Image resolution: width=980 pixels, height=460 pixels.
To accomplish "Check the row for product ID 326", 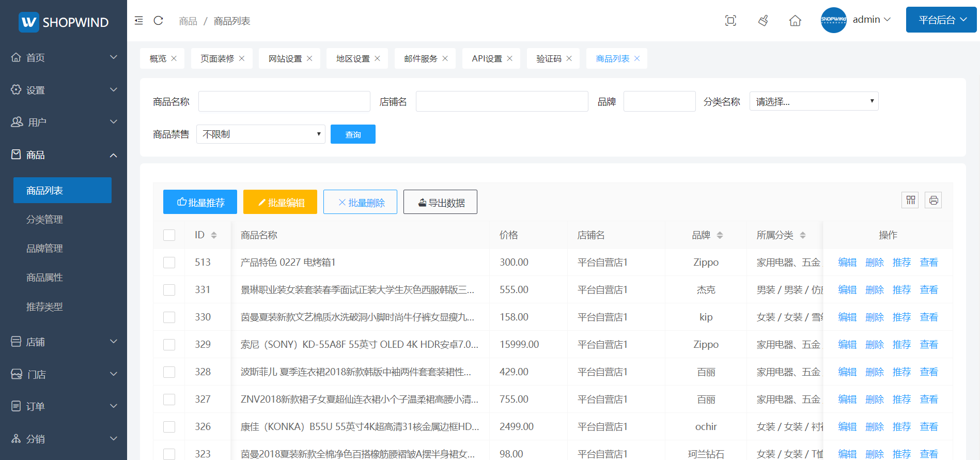I will (x=169, y=427).
